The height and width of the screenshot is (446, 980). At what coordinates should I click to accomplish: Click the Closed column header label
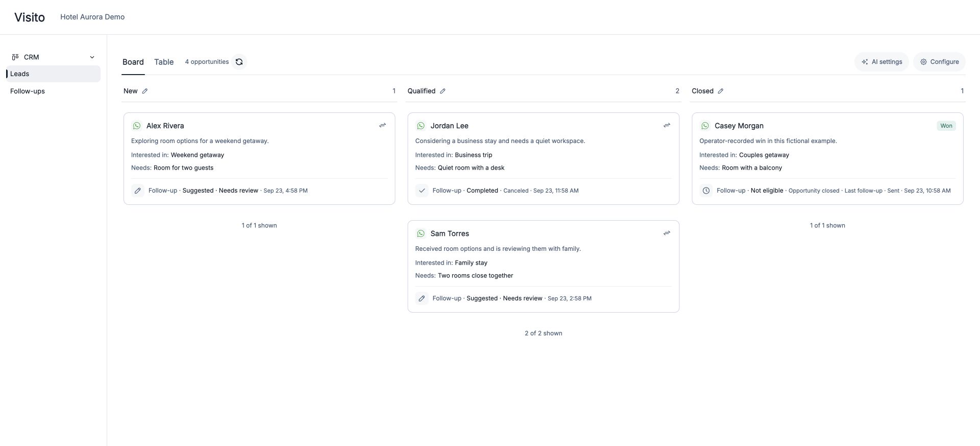tap(702, 91)
